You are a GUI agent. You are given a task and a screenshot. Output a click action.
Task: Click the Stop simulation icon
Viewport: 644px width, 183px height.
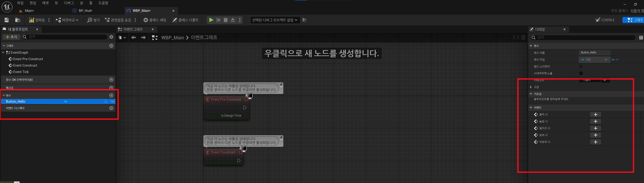click(x=225, y=20)
